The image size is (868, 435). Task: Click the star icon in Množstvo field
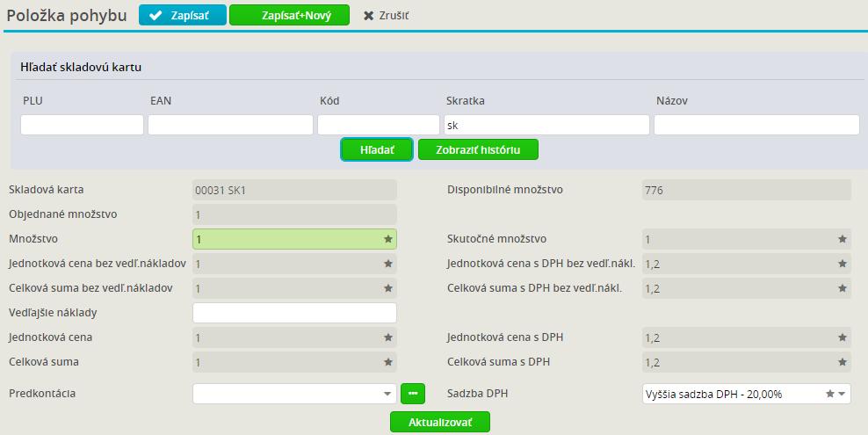click(388, 239)
